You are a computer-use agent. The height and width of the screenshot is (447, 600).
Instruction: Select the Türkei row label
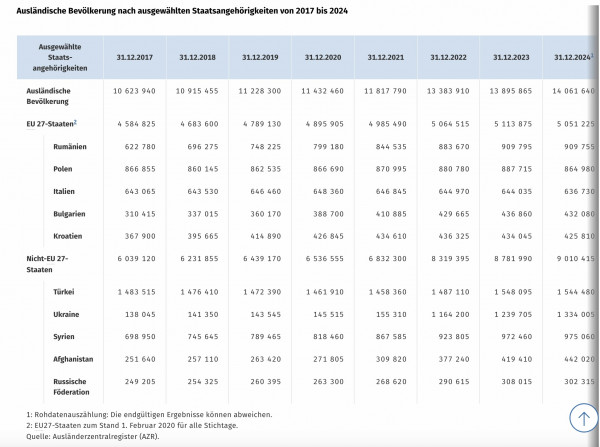click(x=64, y=292)
